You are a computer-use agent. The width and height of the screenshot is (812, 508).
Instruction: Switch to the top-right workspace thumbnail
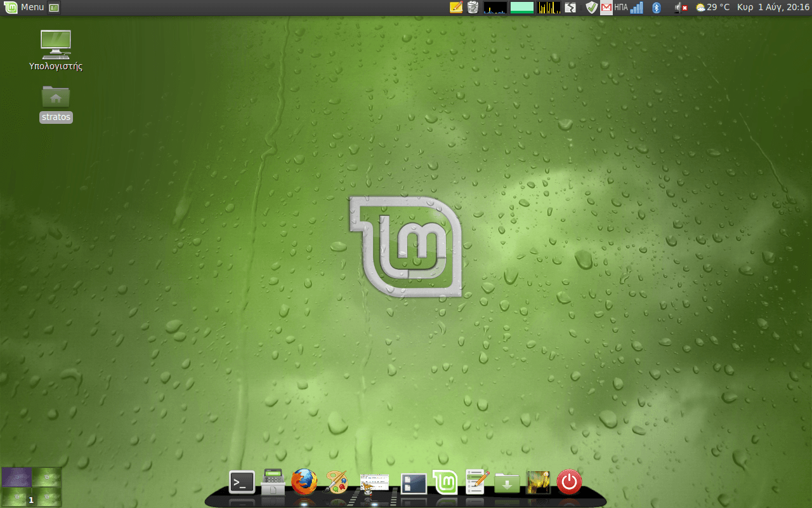47,477
